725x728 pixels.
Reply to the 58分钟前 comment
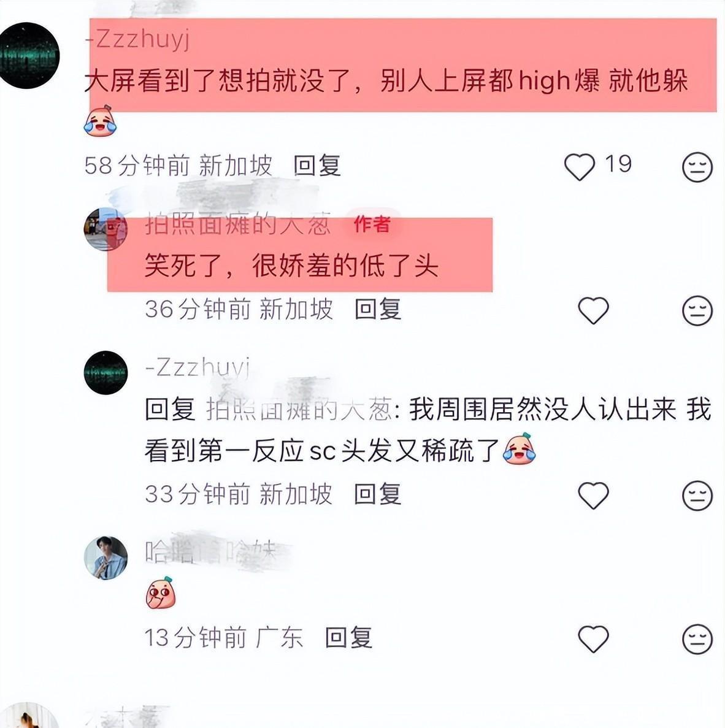click(x=317, y=166)
